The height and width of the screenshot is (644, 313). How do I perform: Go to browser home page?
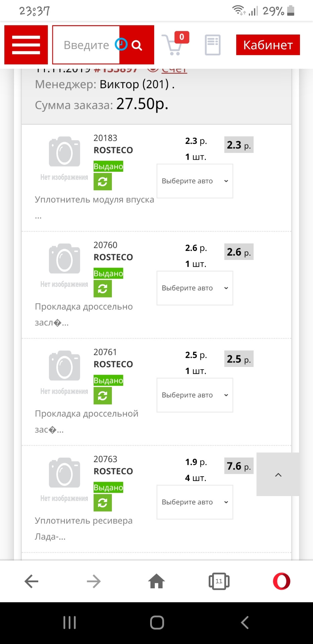[156, 581]
